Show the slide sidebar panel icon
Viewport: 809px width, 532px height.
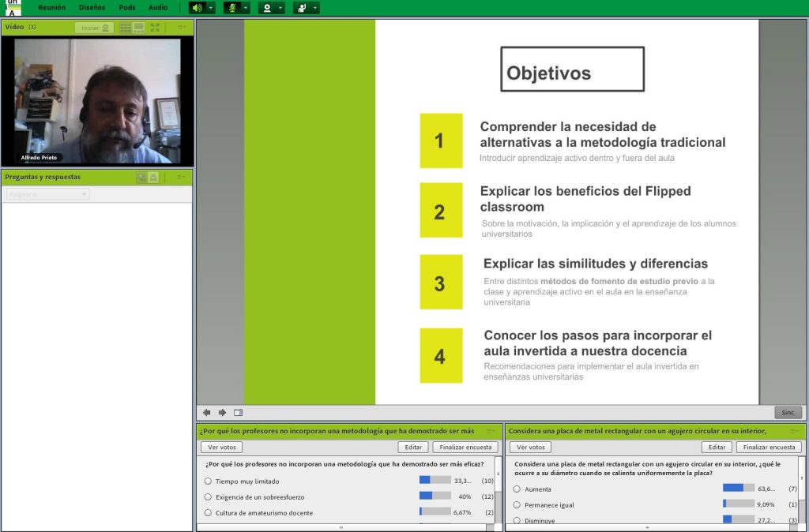pyautogui.click(x=238, y=412)
